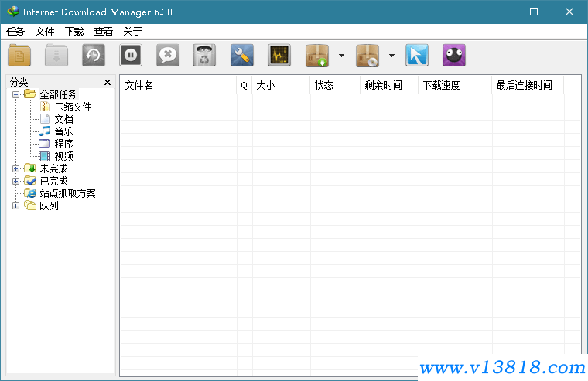Screen dimensions: 588x381
Task: Close the 分类 sidebar panel
Action: [108, 82]
